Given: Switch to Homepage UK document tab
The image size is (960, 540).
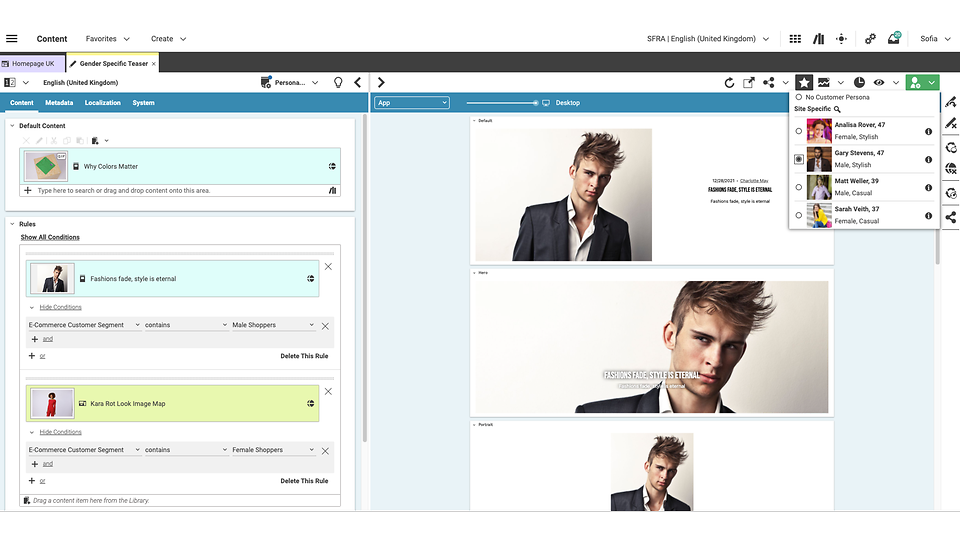Looking at the screenshot, I should pos(32,64).
